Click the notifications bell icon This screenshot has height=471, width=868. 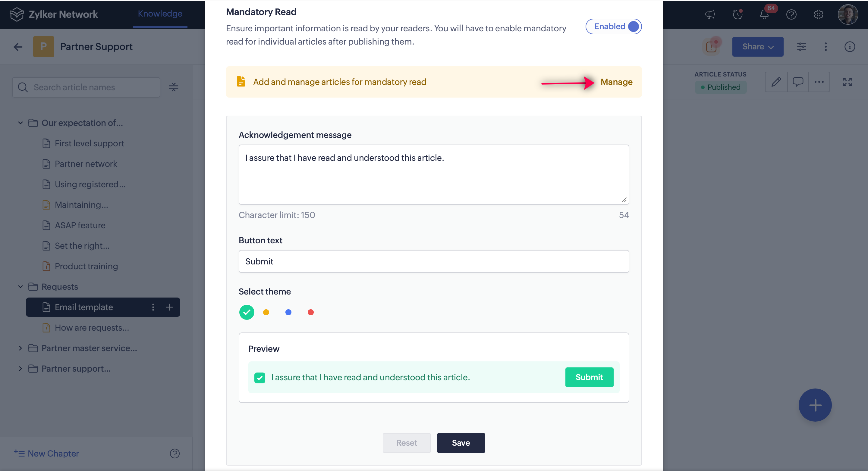(x=764, y=15)
